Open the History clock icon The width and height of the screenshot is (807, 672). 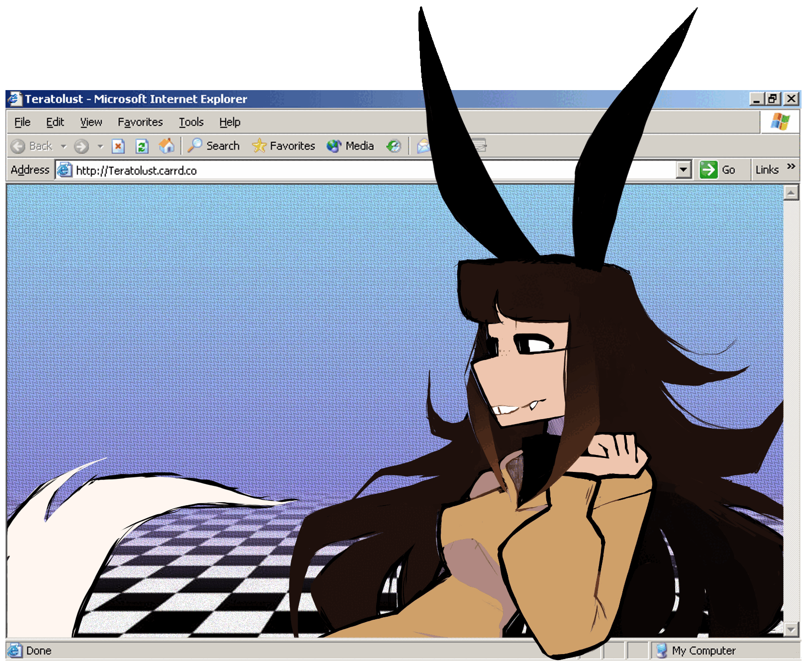[x=394, y=146]
